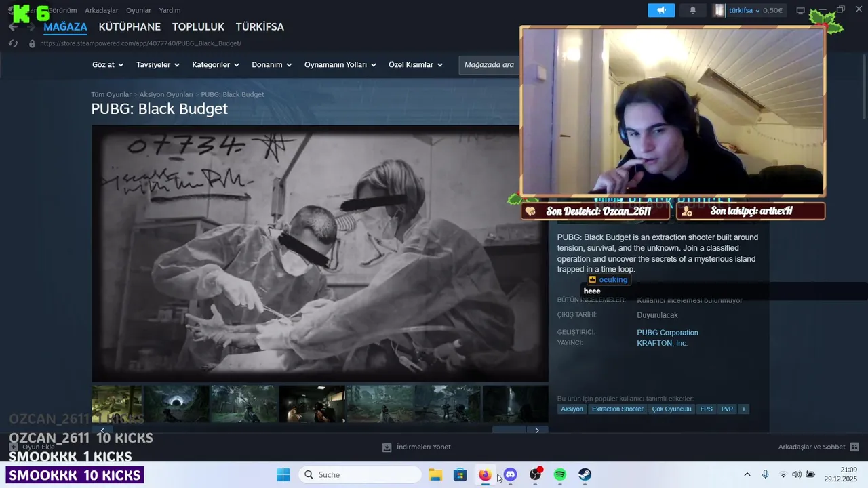Click the PvP tag
This screenshot has height=488, width=868.
pos(727,409)
